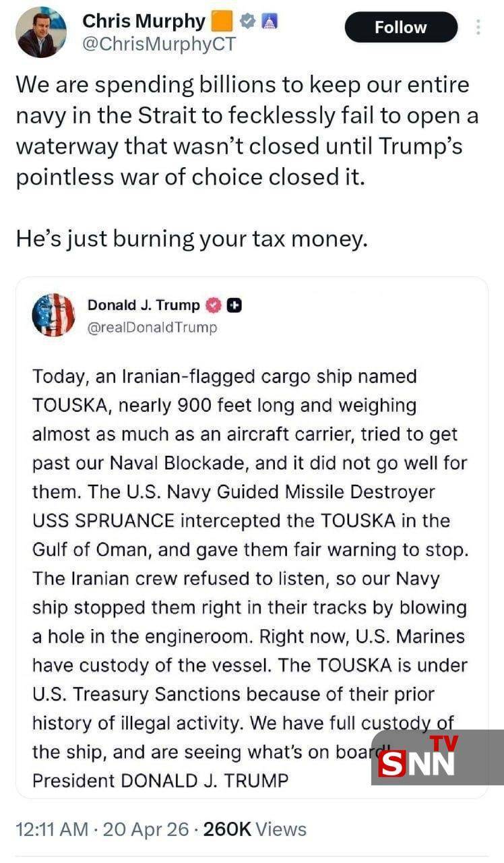Open the @realDonaldTrump handle
504x863 pixels.
coord(152,328)
